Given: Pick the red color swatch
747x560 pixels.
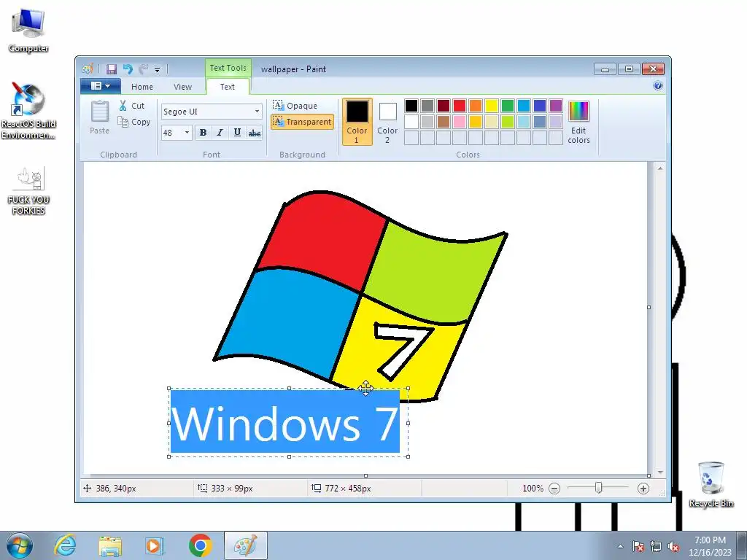Looking at the screenshot, I should click(x=460, y=105).
